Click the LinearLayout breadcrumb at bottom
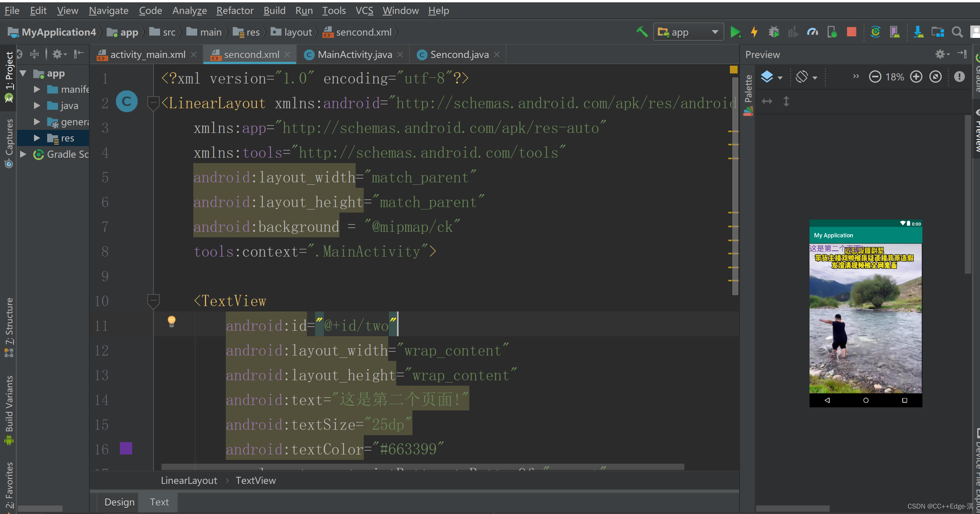The image size is (980, 514). pyautogui.click(x=189, y=480)
